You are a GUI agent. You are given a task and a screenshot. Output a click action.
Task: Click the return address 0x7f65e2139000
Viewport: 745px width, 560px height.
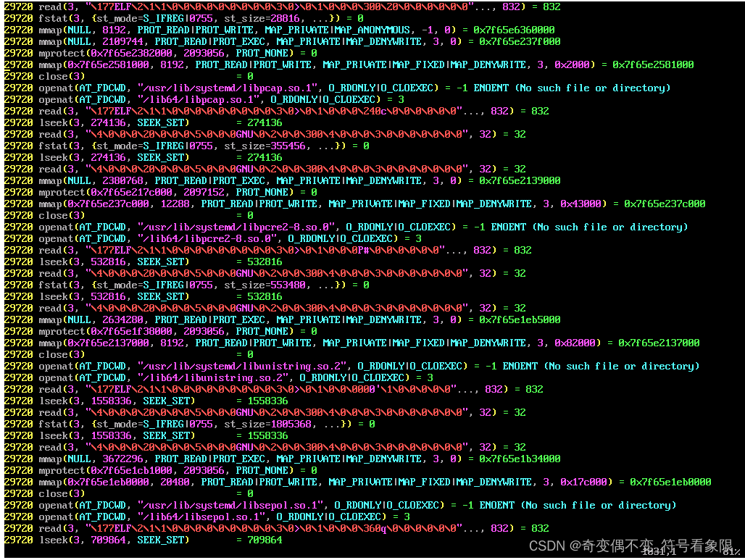[x=520, y=181]
